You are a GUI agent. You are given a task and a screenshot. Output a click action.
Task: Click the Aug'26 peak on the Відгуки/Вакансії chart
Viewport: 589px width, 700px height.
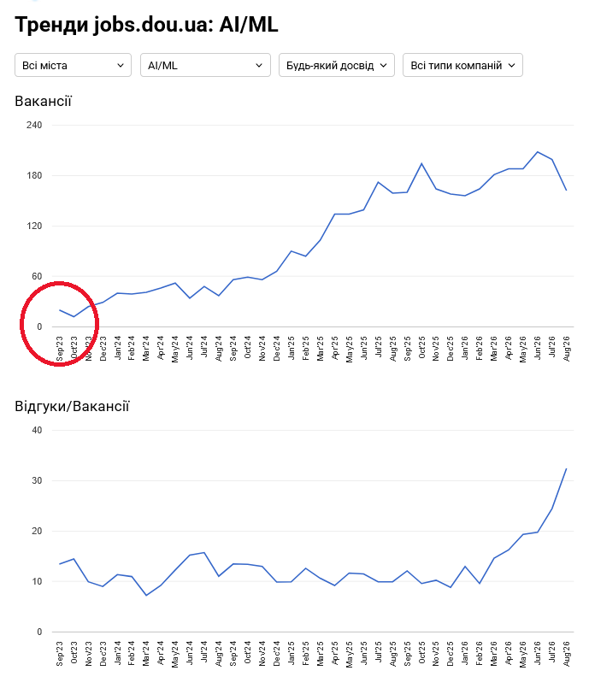coord(566,468)
